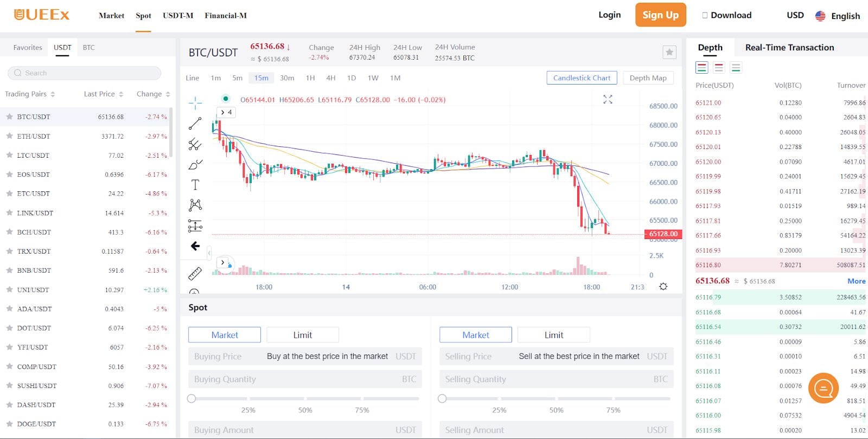
Task: Sort by Trading Pairs column
Action: point(30,94)
